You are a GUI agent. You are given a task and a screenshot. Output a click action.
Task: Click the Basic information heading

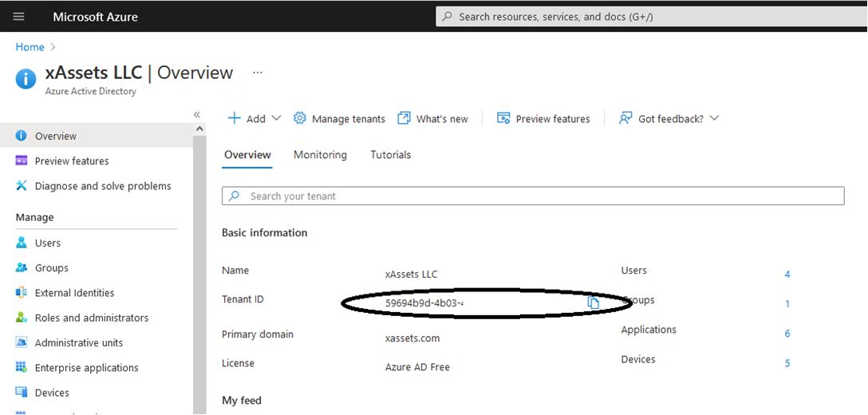265,233
